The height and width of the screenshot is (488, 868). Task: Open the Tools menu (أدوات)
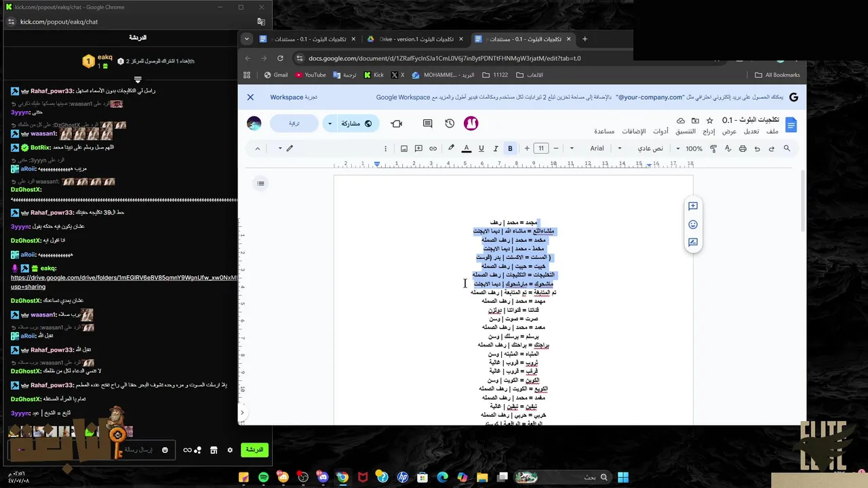660,131
